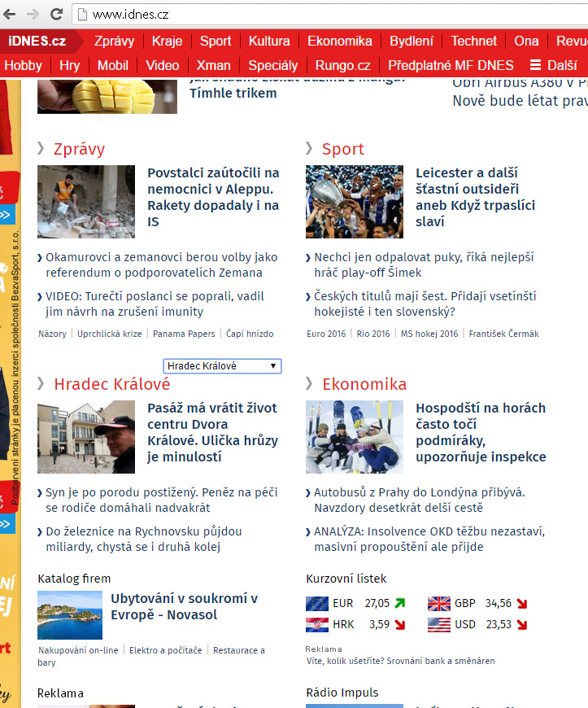Viewport: 588px width, 708px height.
Task: Click chevron icon beside Ekonomika heading
Action: coord(309,383)
